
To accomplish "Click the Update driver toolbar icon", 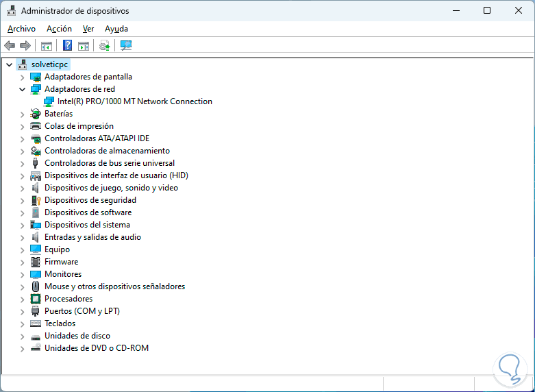I will click(104, 45).
